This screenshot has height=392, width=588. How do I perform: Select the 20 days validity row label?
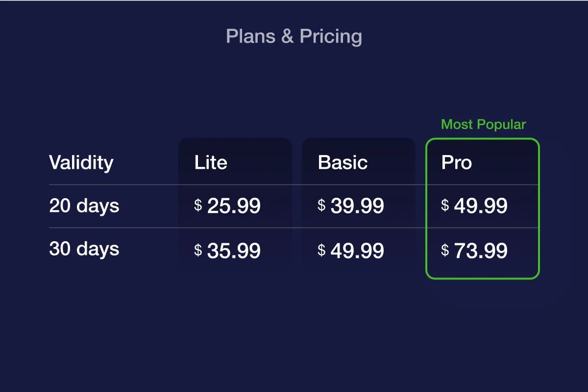[x=84, y=206]
